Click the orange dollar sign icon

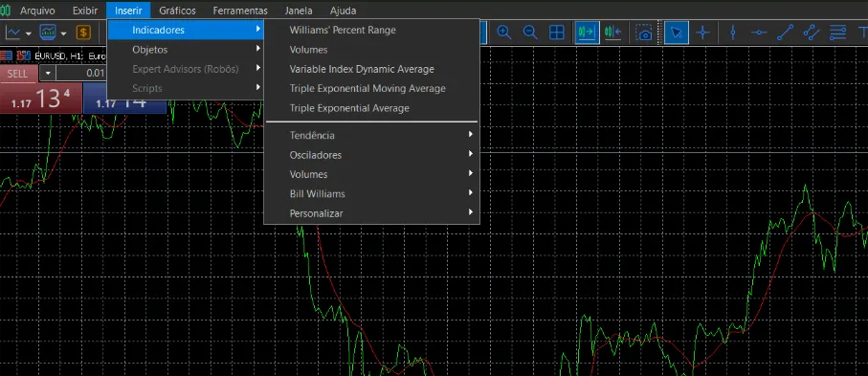click(x=83, y=33)
